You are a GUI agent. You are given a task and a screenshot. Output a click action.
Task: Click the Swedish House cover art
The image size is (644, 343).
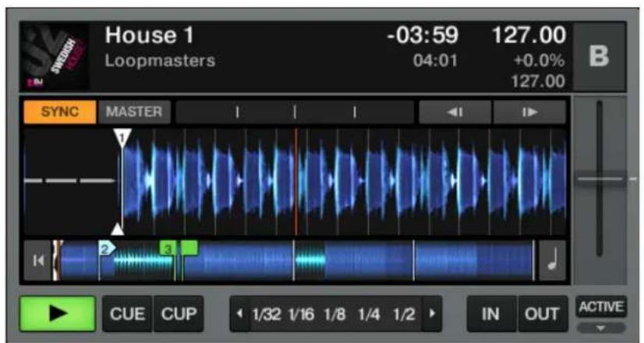[55, 57]
